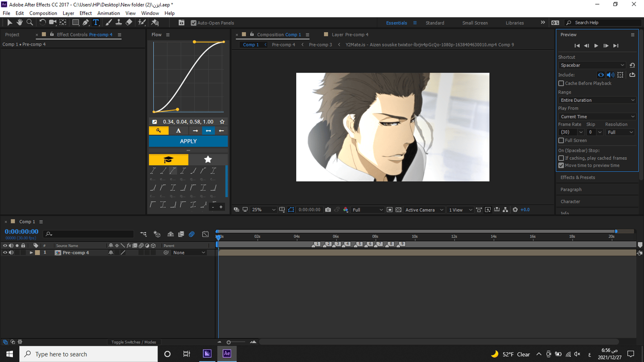Open Task View on the taskbar
Screen dimensions: 644x362
187,354
